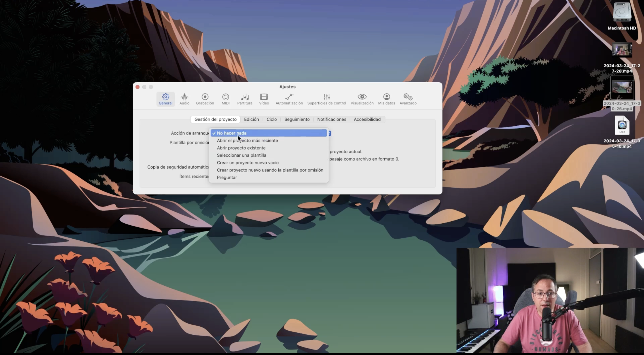
Task: Switch to the Accesibilidad tab
Action: coord(367,119)
